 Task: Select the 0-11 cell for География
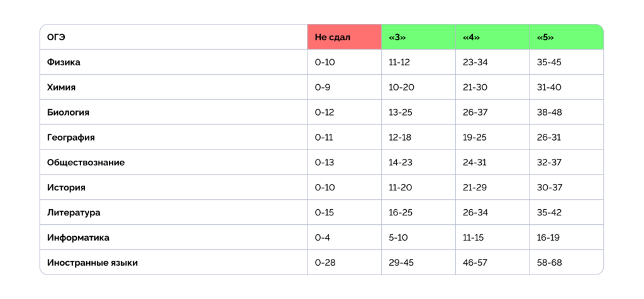coord(325,137)
